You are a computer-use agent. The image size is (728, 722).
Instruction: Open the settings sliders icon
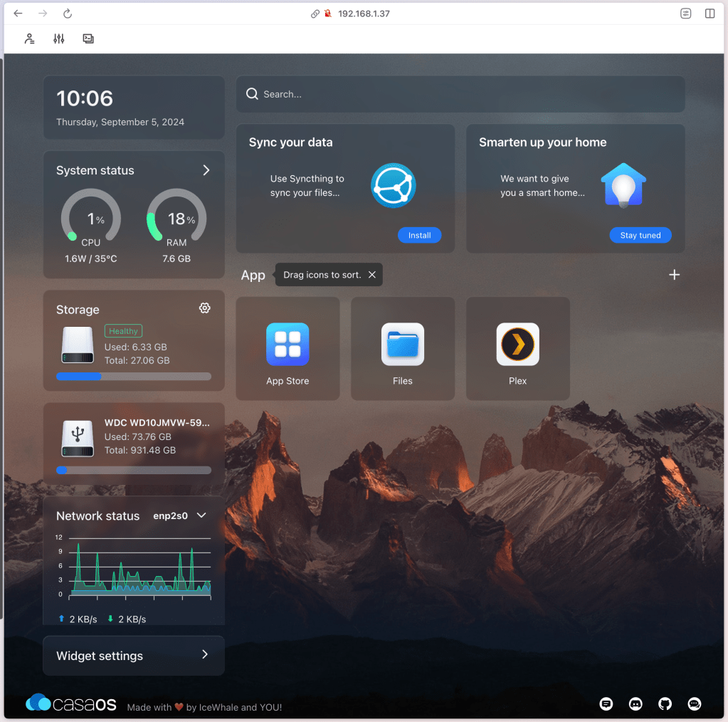[x=59, y=38]
